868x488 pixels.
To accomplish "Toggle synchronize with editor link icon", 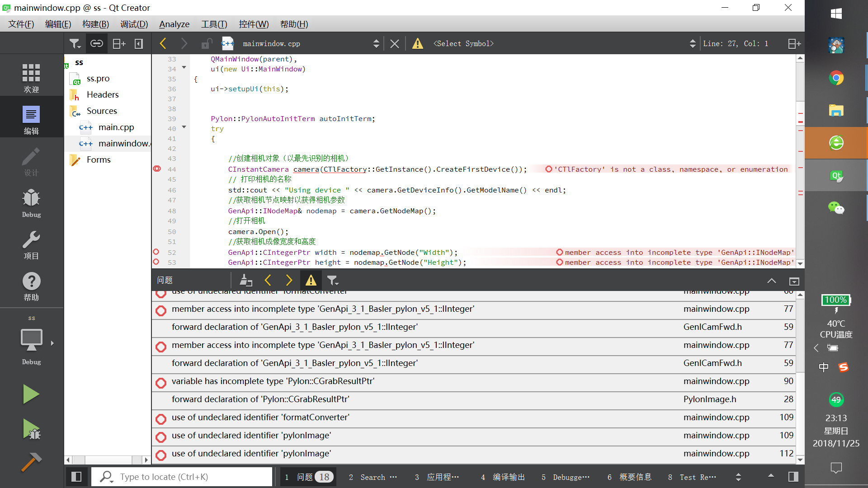I will (97, 43).
